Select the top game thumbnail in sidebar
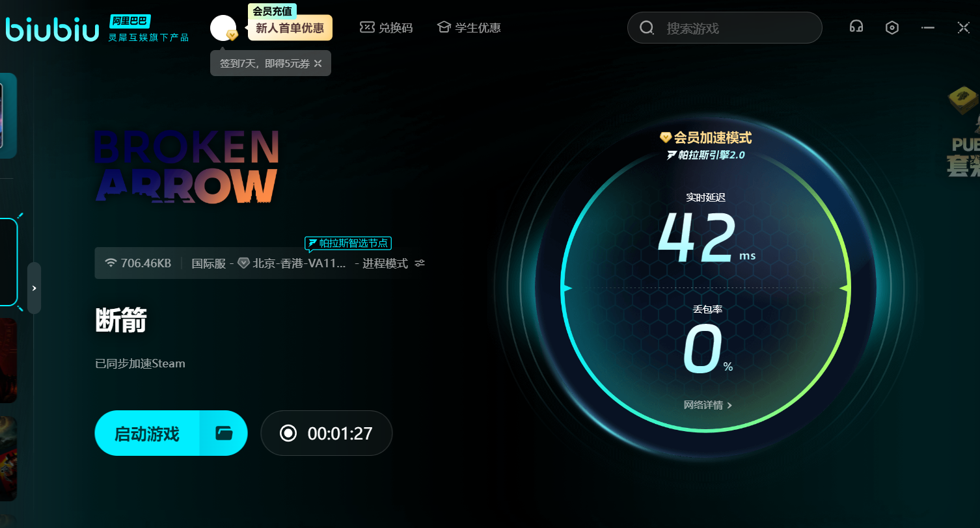The image size is (980, 528). (x=8, y=116)
